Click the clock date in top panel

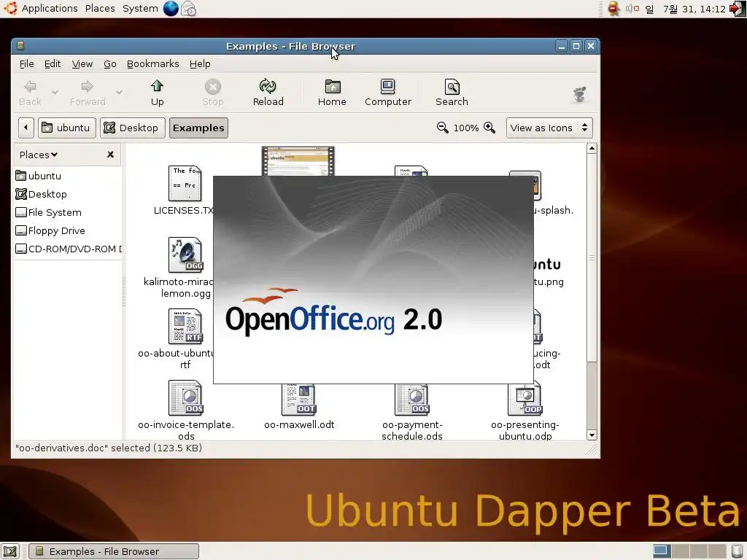(x=694, y=9)
